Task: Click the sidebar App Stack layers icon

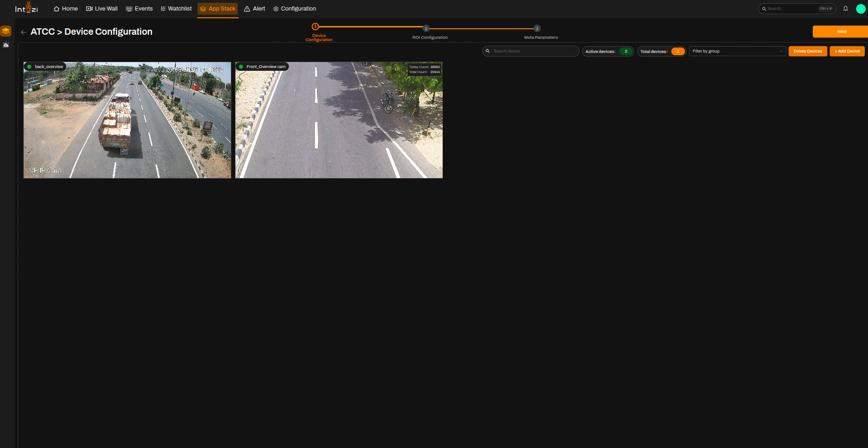Action: point(6,31)
